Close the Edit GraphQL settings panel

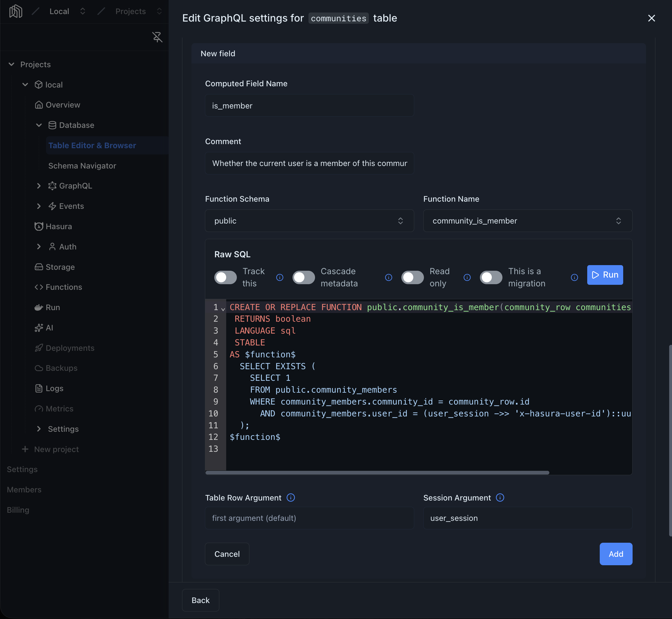coord(651,18)
